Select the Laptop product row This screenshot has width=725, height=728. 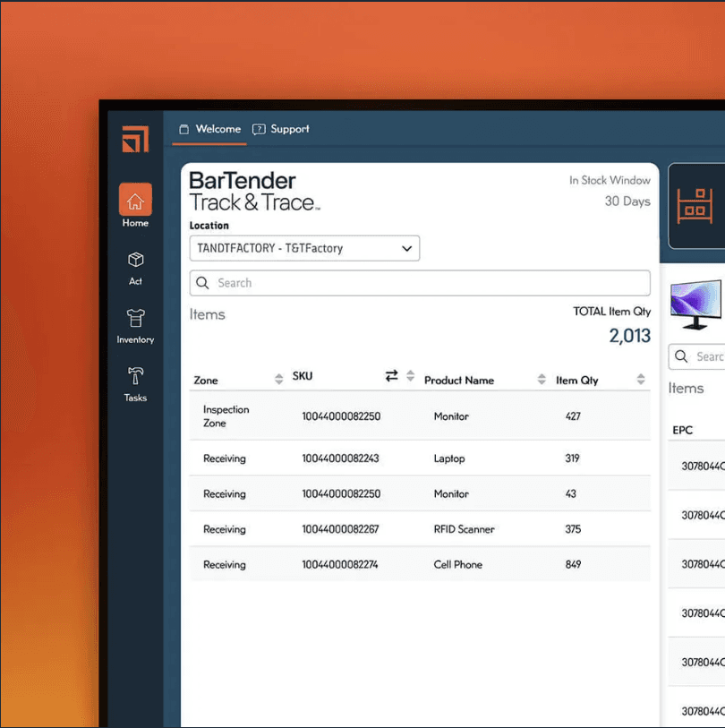click(x=420, y=458)
